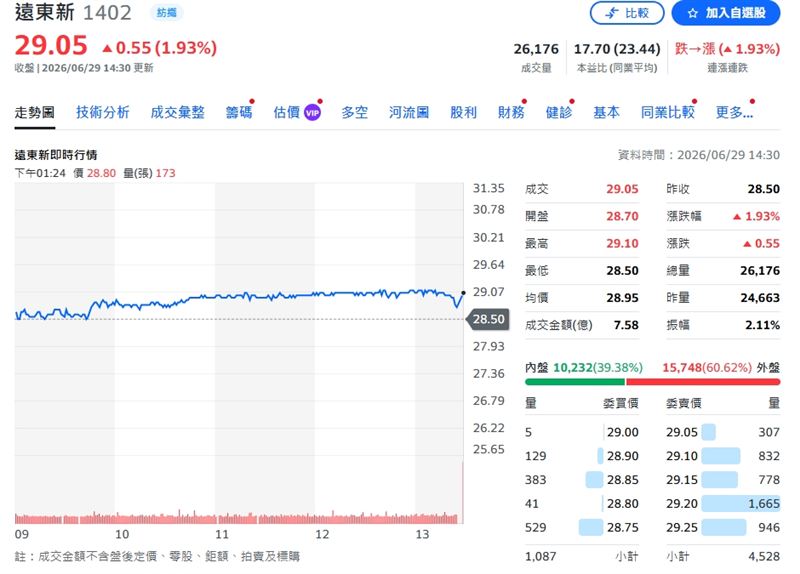Click bid price 28.90
The image size is (800, 574).
[622, 456]
